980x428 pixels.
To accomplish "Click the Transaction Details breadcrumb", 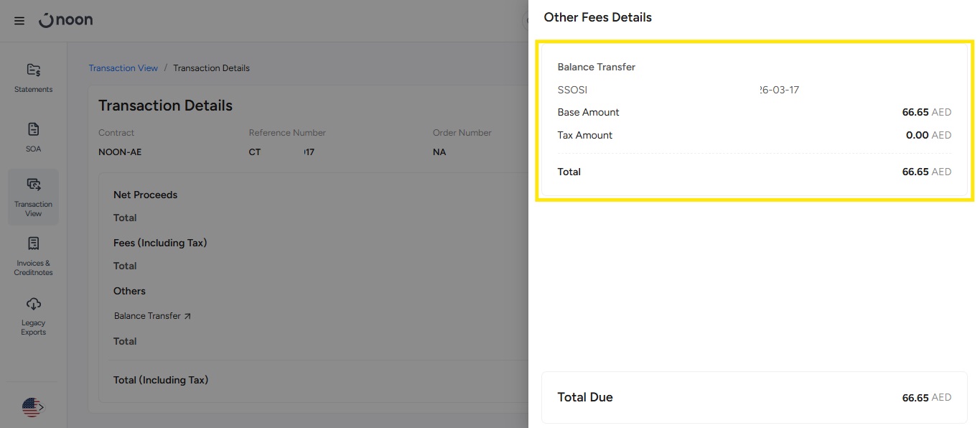I will click(x=211, y=68).
